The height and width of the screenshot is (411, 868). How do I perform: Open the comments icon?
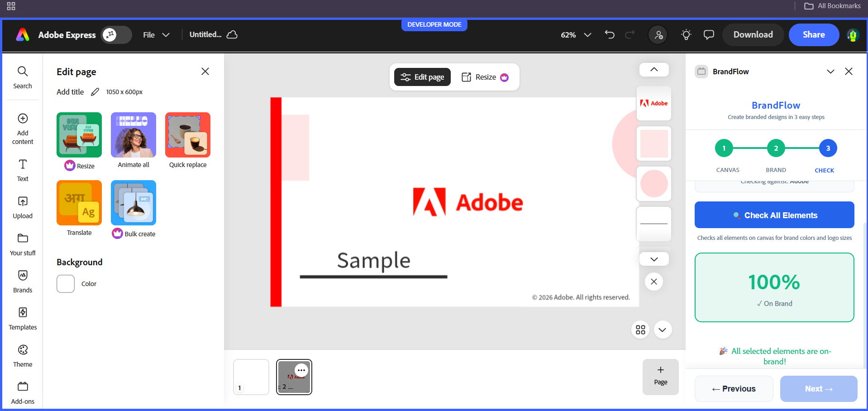(x=709, y=35)
